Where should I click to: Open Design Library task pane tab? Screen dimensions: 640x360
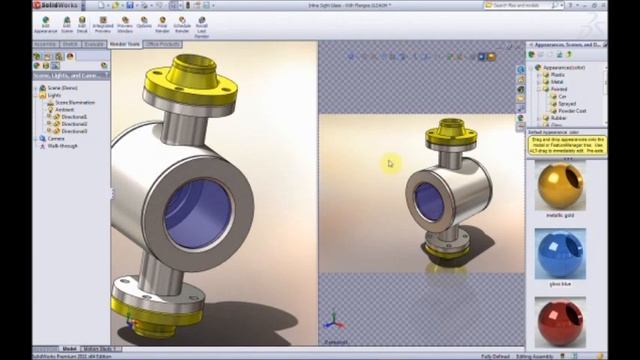coord(520,80)
